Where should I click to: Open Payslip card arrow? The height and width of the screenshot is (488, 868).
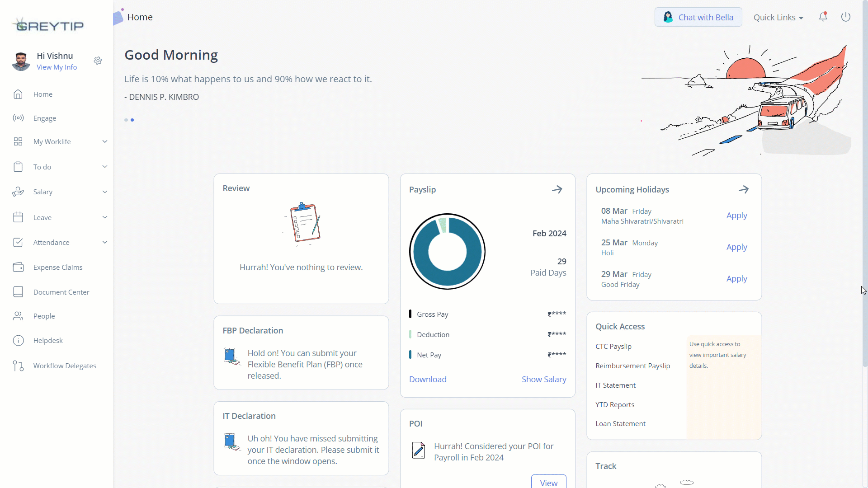pyautogui.click(x=557, y=189)
